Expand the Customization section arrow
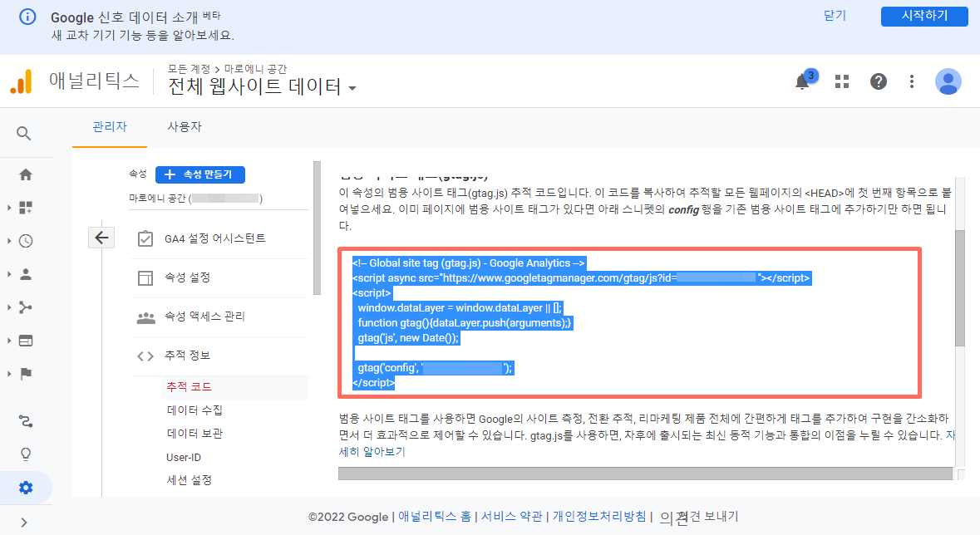Image resolution: width=980 pixels, height=535 pixels. (9, 208)
